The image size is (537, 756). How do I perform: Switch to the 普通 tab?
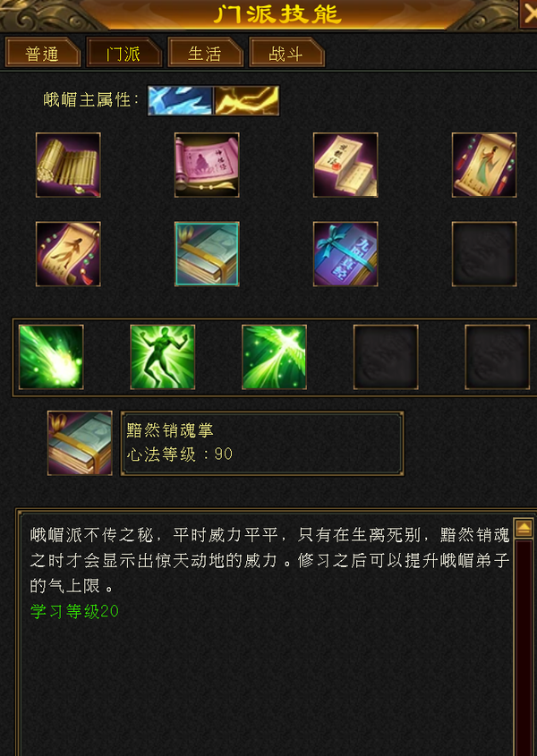pyautogui.click(x=42, y=53)
